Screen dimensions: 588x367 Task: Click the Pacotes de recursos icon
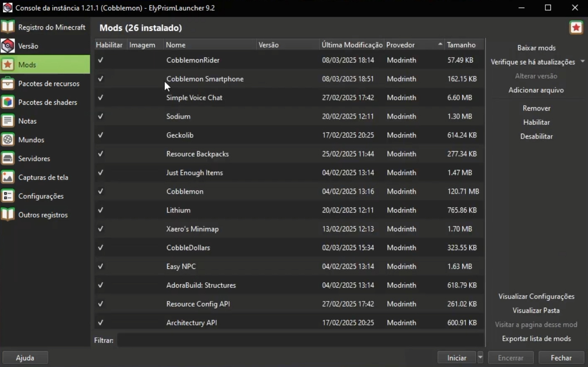click(x=8, y=84)
